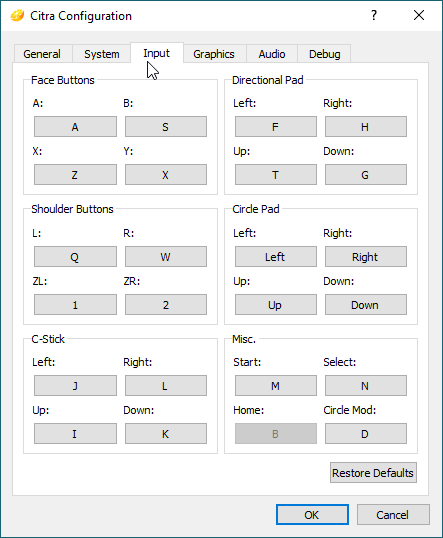Rebind C-Stick Right key L
Viewport: 443px width, 538px height.
click(166, 385)
